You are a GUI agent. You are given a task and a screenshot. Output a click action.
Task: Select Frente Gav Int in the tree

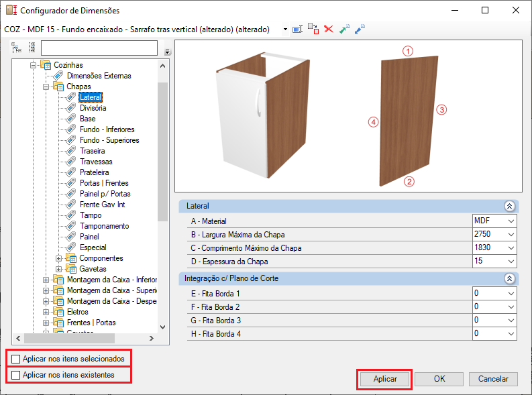[103, 205]
